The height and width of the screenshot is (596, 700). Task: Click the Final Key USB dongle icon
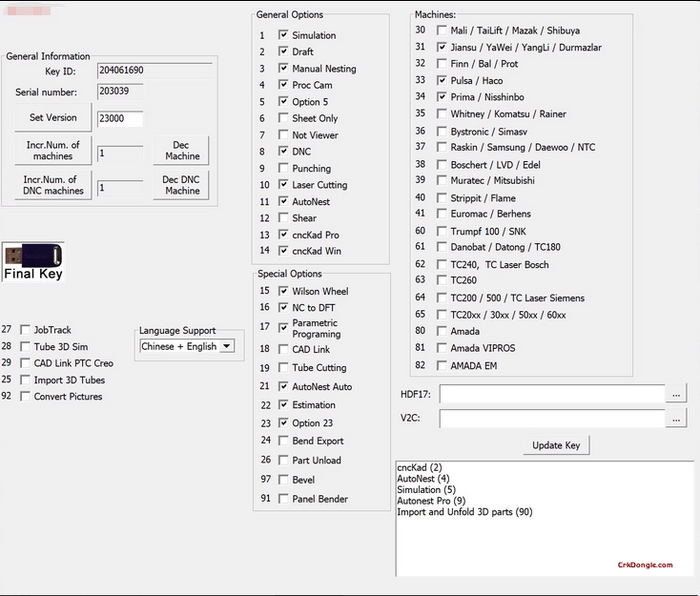33,262
